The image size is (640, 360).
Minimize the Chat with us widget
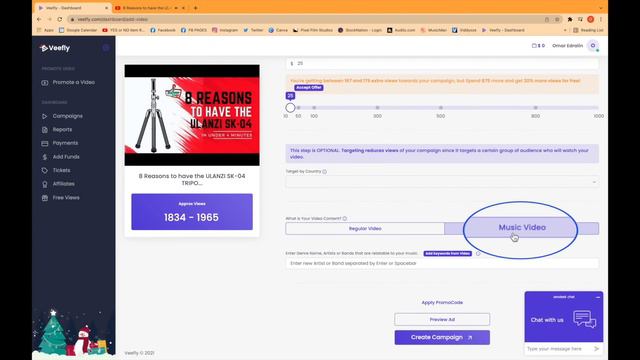coord(598,298)
